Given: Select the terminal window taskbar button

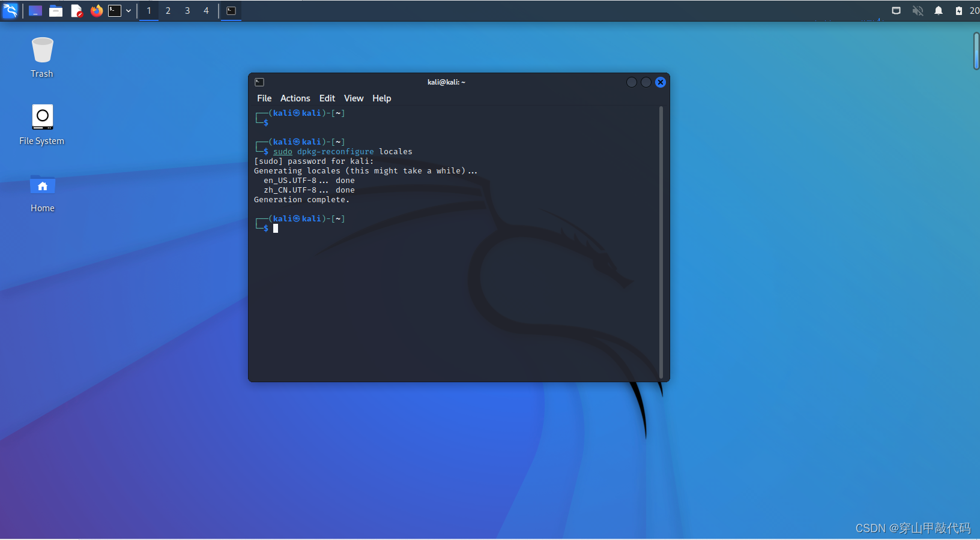Looking at the screenshot, I should pos(231,11).
